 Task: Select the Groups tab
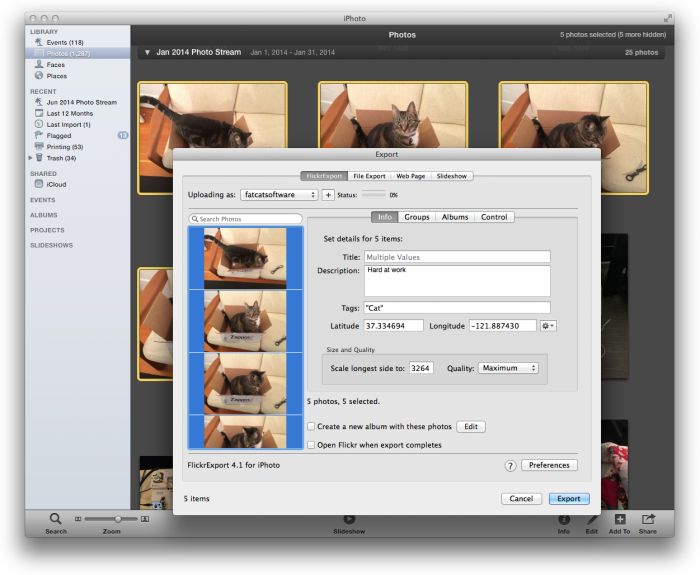point(417,217)
